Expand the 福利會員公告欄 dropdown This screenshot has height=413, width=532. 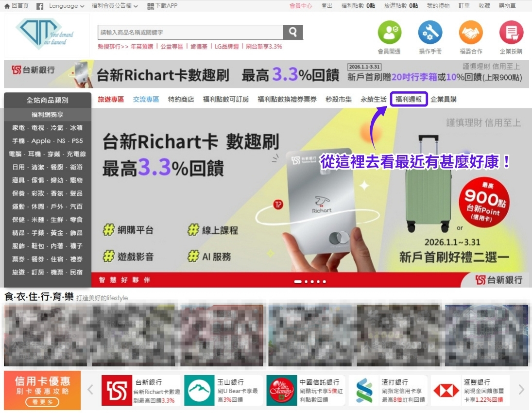(x=136, y=6)
